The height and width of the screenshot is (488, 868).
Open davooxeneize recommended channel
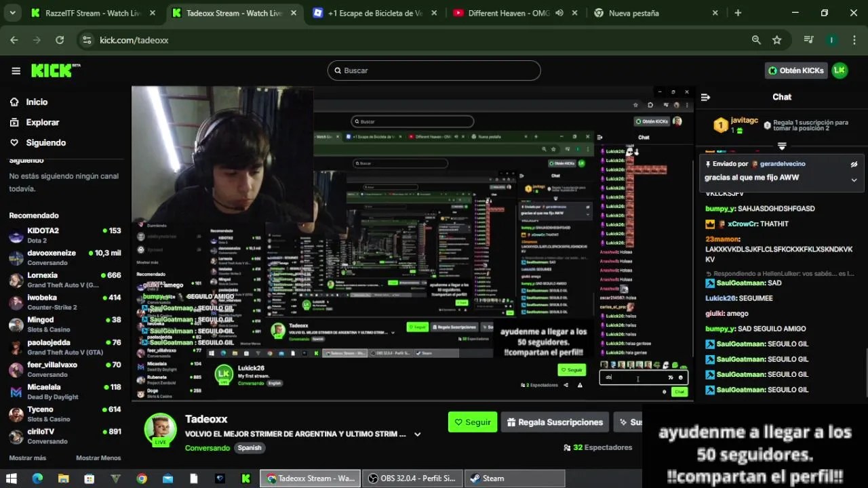65,258
